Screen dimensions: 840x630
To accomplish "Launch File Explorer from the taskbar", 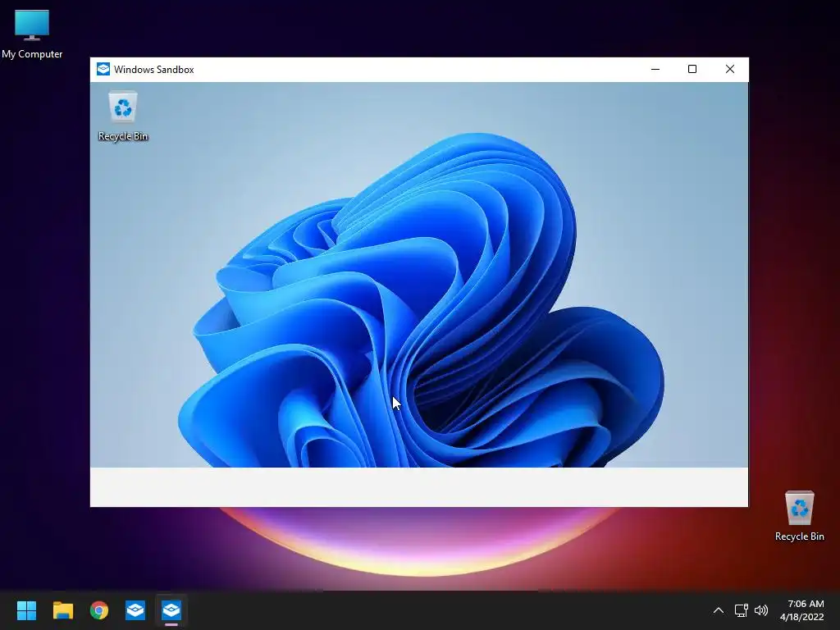I will coord(62,610).
